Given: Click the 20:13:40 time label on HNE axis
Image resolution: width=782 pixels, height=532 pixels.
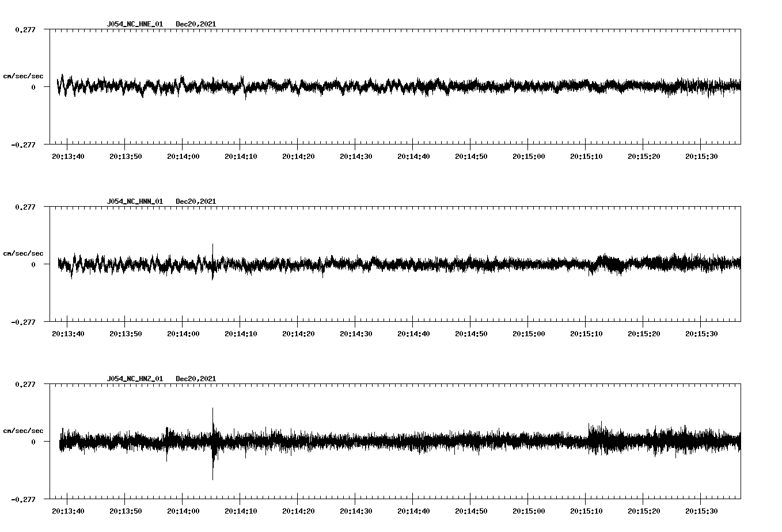Looking at the screenshot, I should pos(68,156).
